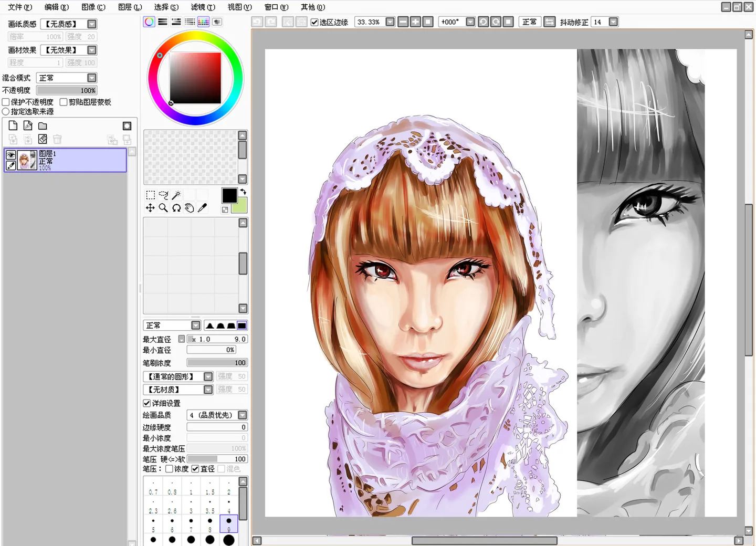This screenshot has width=756, height=546.
Task: Click the zoom in plus button
Action: point(415,22)
